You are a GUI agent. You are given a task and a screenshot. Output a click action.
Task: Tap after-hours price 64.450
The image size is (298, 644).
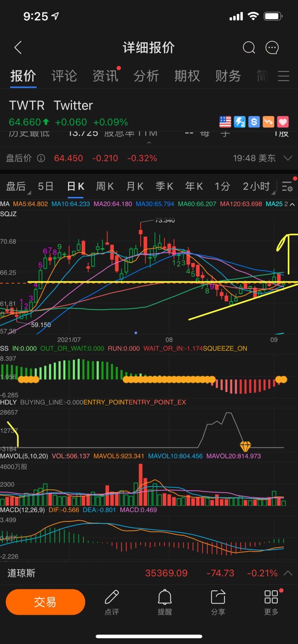pyautogui.click(x=69, y=158)
